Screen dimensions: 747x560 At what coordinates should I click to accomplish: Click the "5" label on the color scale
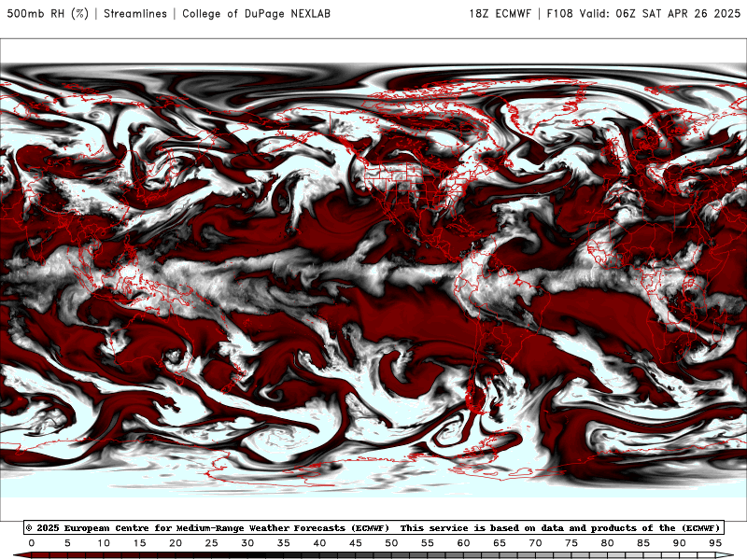point(67,543)
